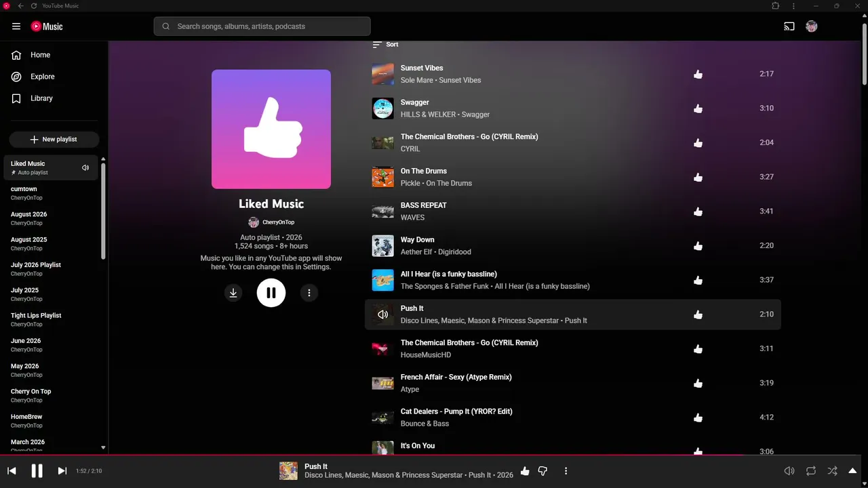
Task: Click the BASS REPEAT song title
Action: (x=424, y=205)
